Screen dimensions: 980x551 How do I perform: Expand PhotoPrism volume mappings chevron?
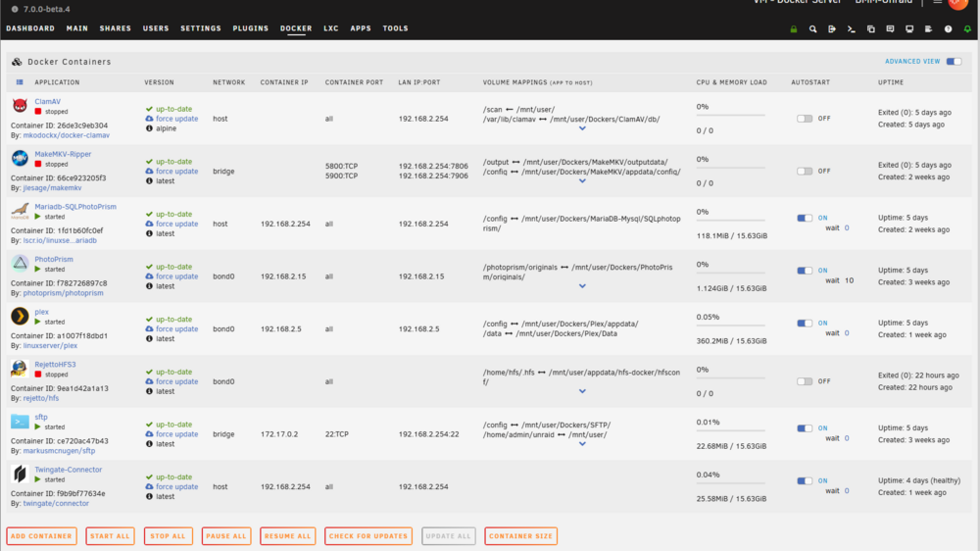pyautogui.click(x=582, y=286)
